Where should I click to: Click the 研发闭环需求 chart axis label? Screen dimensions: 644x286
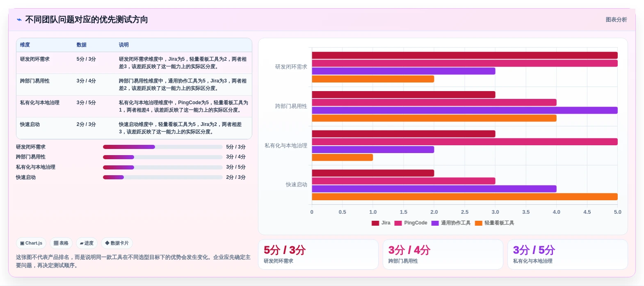(291, 67)
